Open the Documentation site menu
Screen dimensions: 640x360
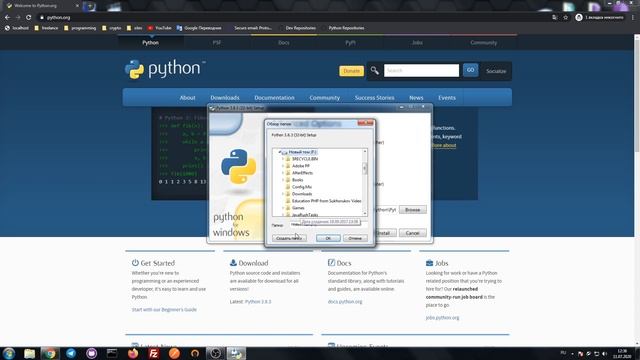[x=274, y=98]
